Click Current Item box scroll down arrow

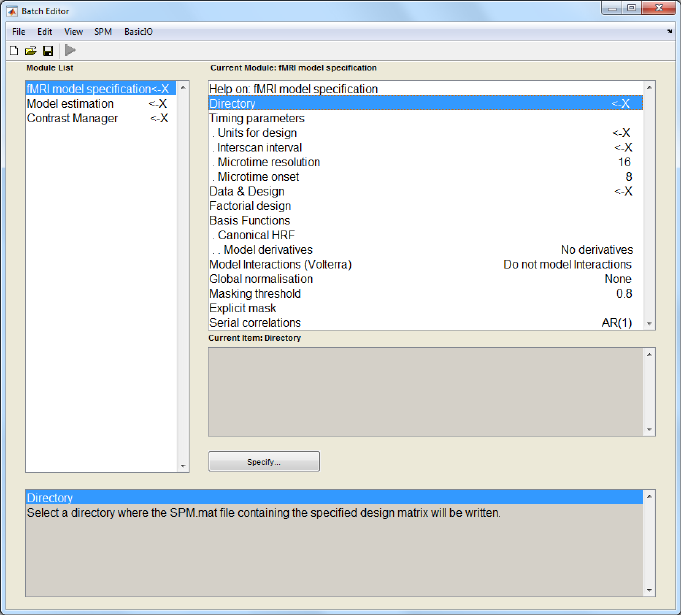point(649,430)
